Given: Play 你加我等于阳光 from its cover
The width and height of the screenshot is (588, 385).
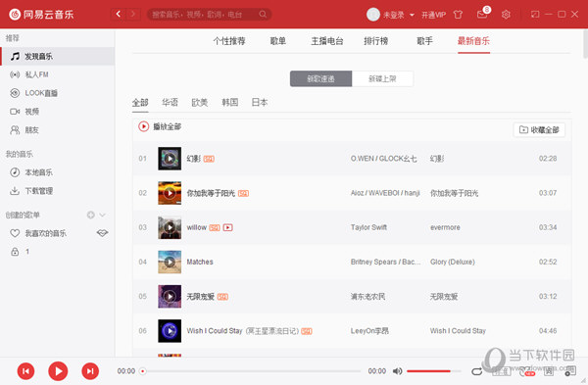Looking at the screenshot, I should point(170,193).
